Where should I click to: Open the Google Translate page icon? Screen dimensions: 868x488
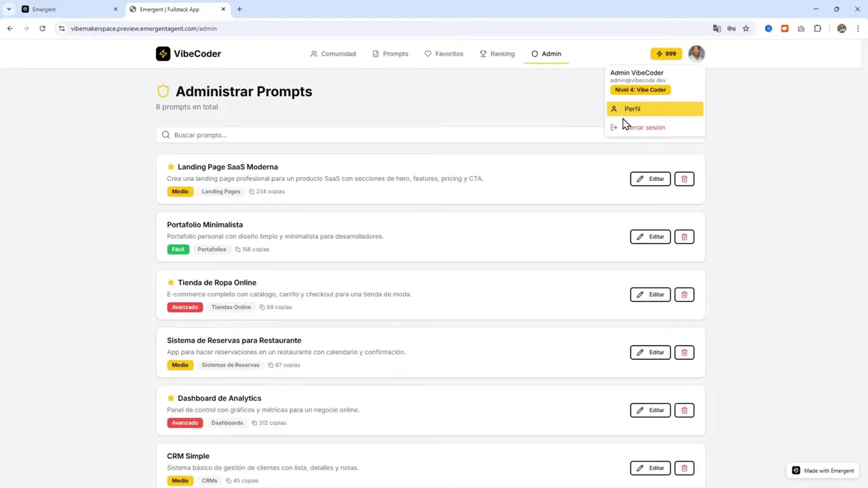click(x=717, y=28)
